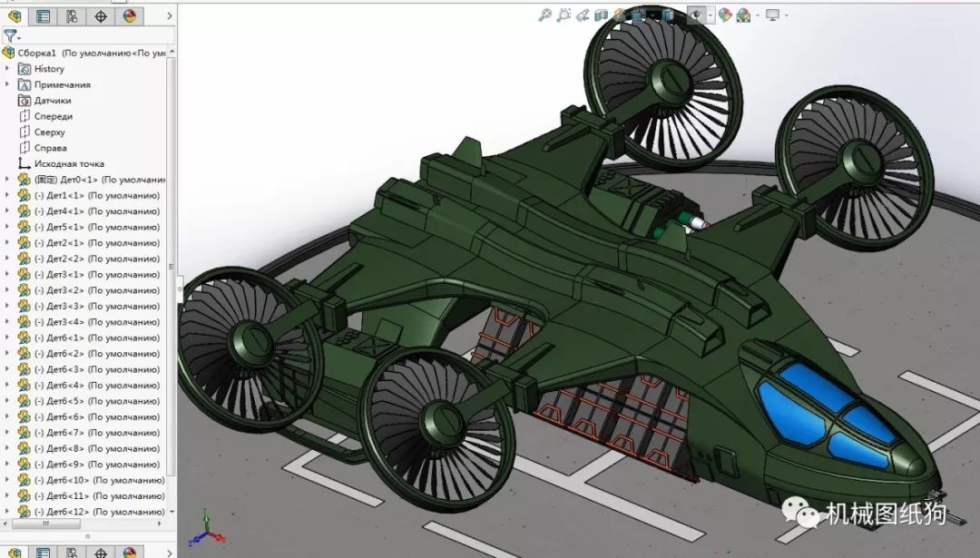Expand the Дет1<1> component

(7, 196)
